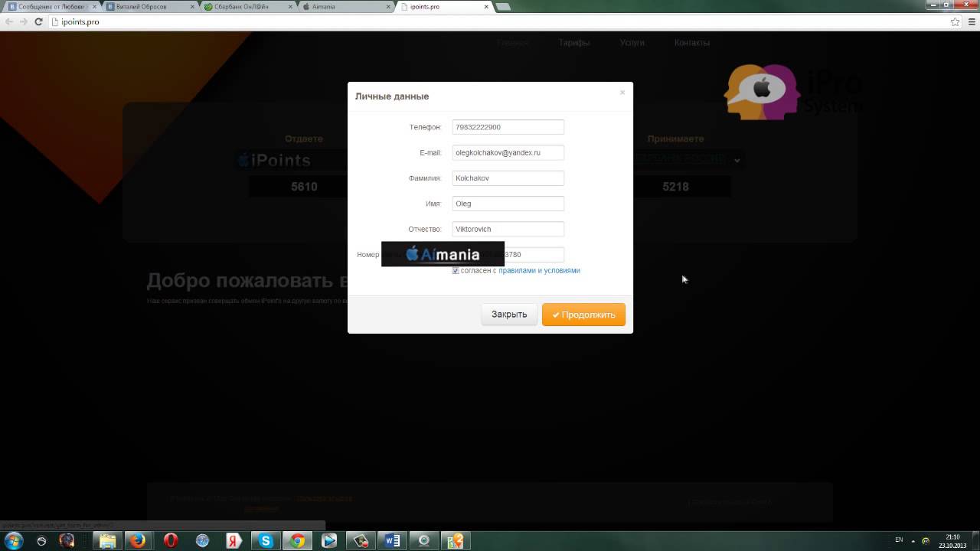The height and width of the screenshot is (551, 980).
Task: Click the Show desktop strip
Action: pyautogui.click(x=975, y=541)
